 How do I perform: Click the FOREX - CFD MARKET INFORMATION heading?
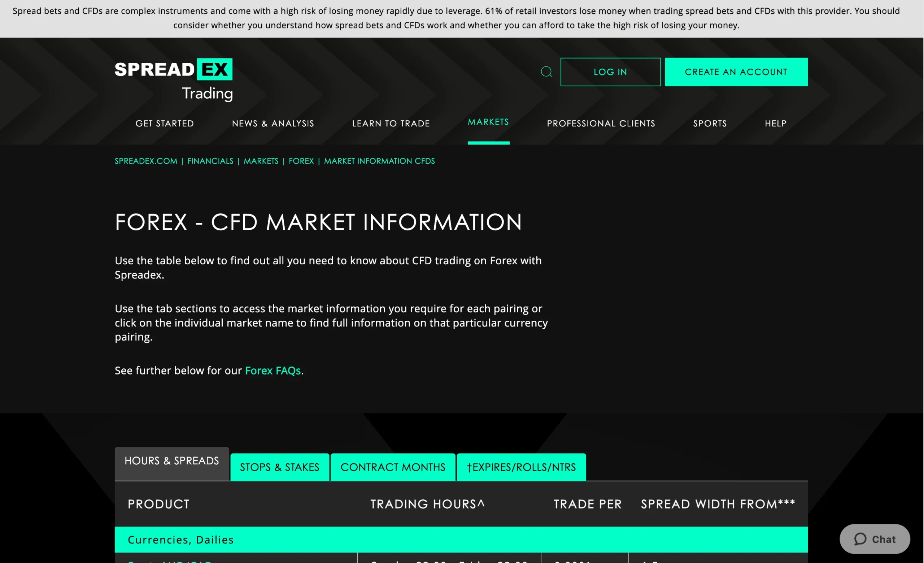point(318,222)
